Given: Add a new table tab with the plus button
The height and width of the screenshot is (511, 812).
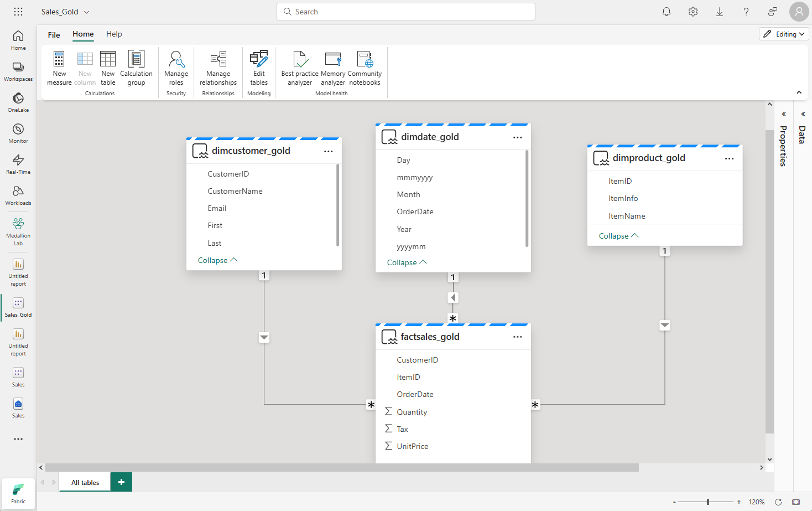Looking at the screenshot, I should pos(121,482).
